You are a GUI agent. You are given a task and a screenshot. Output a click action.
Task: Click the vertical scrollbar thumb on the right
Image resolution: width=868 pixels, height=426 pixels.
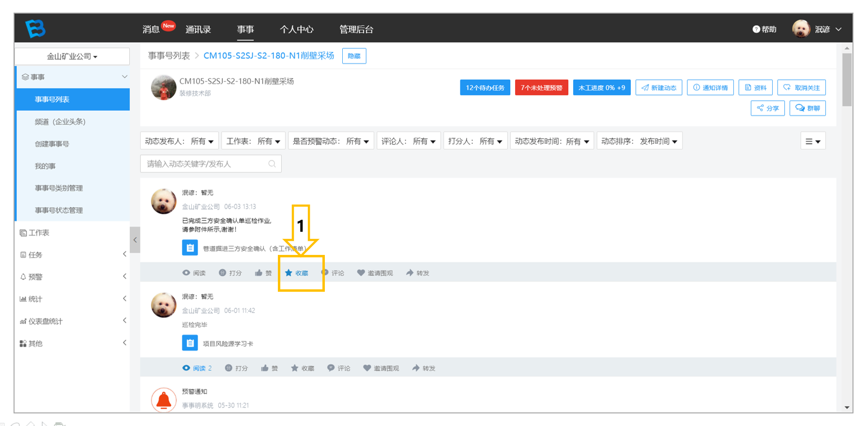click(x=847, y=79)
